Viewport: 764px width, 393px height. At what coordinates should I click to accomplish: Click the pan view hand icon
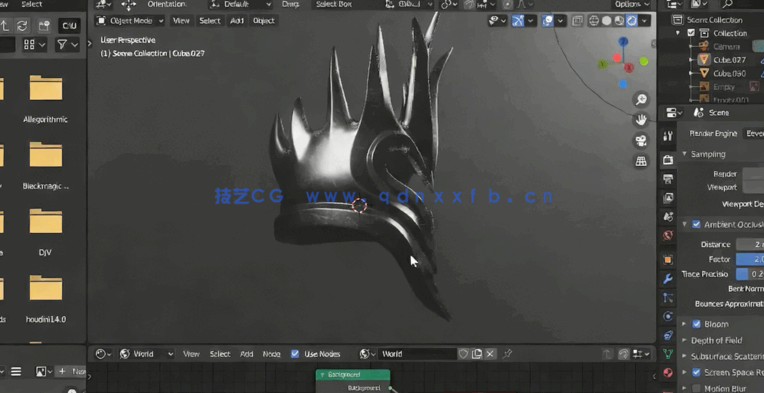pyautogui.click(x=641, y=119)
